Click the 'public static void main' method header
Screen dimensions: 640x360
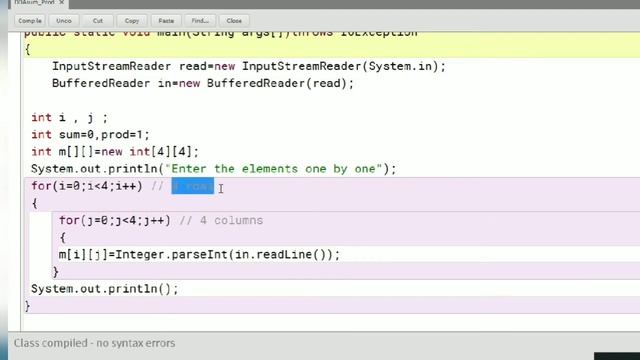220,33
